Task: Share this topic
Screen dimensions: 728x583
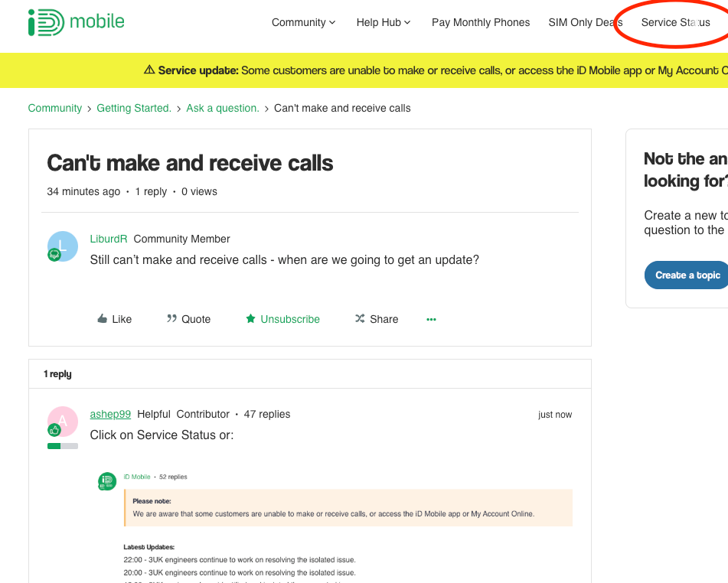Action: tap(377, 319)
